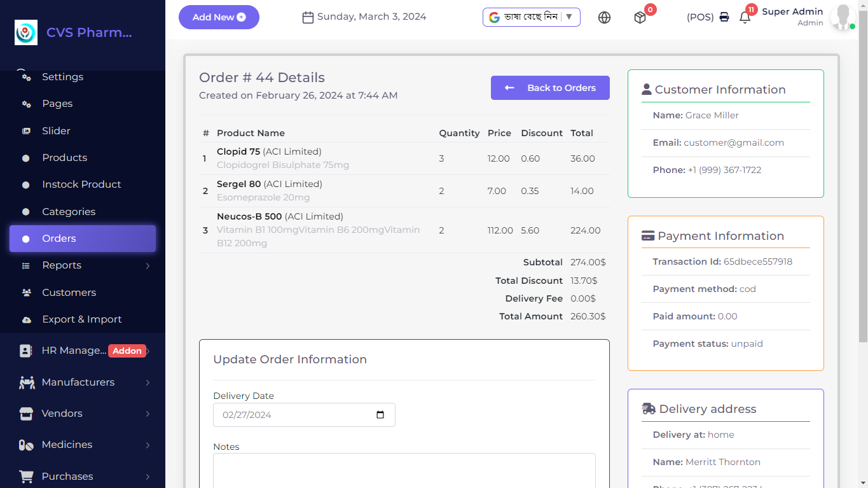
Task: Click the POS printer icon
Action: point(724,17)
